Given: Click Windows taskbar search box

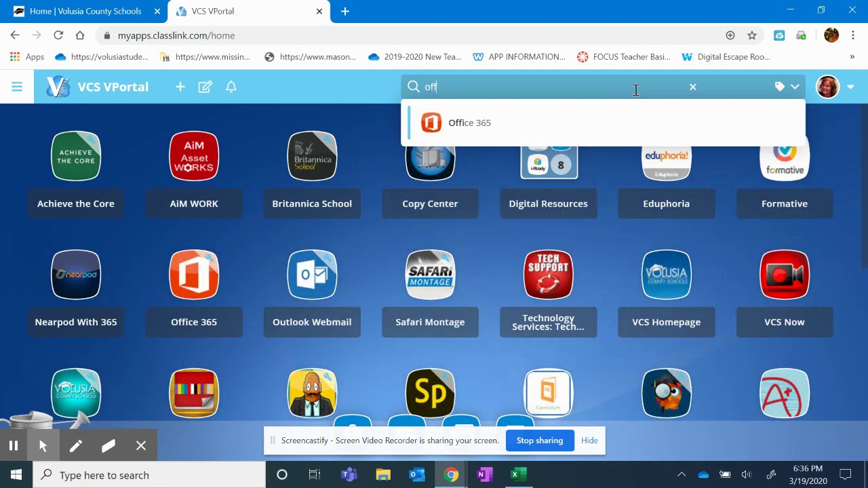Looking at the screenshot, I should [149, 474].
